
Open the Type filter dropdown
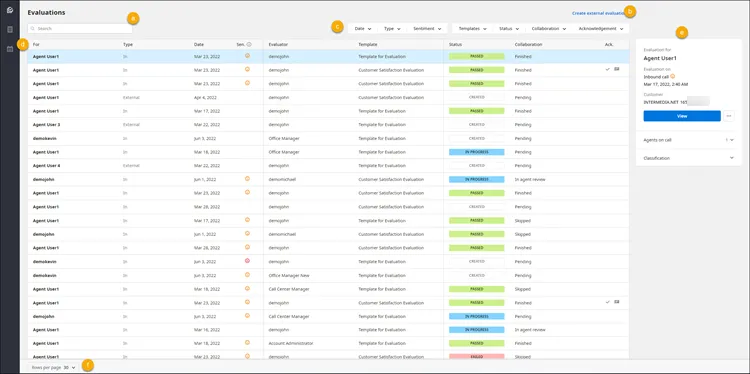coord(392,29)
